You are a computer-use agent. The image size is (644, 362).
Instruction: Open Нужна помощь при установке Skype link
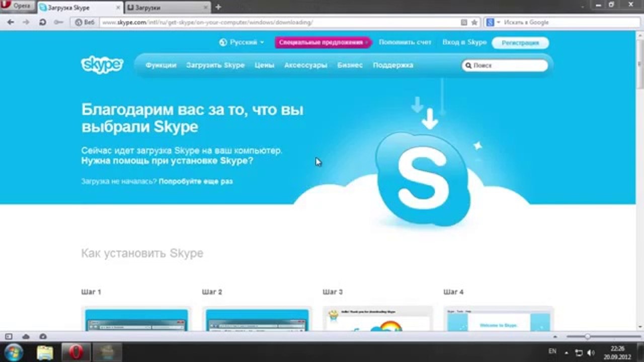coord(167,161)
